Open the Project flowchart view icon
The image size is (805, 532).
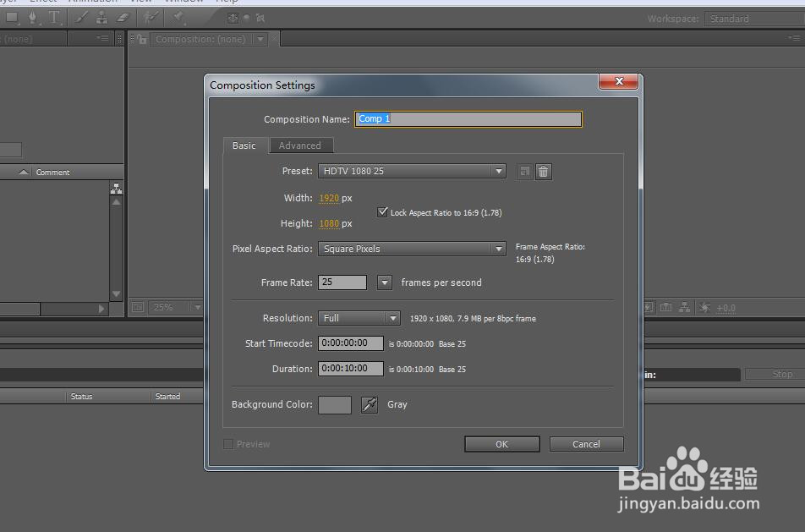(x=117, y=189)
